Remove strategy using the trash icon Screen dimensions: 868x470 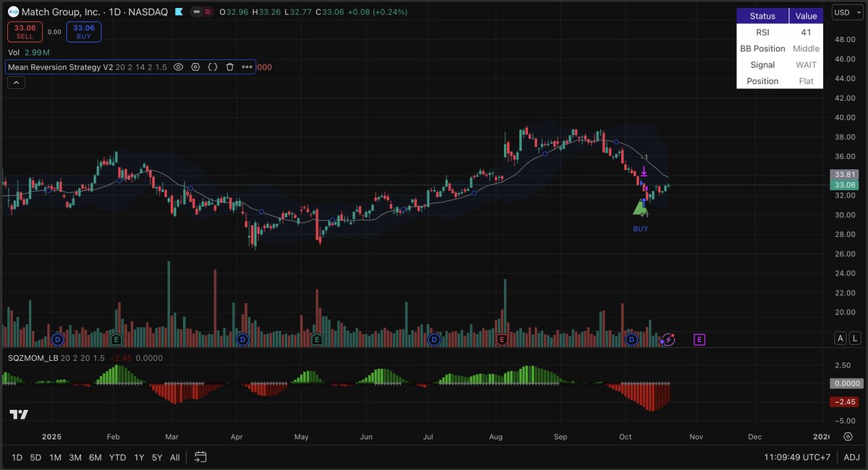[230, 67]
